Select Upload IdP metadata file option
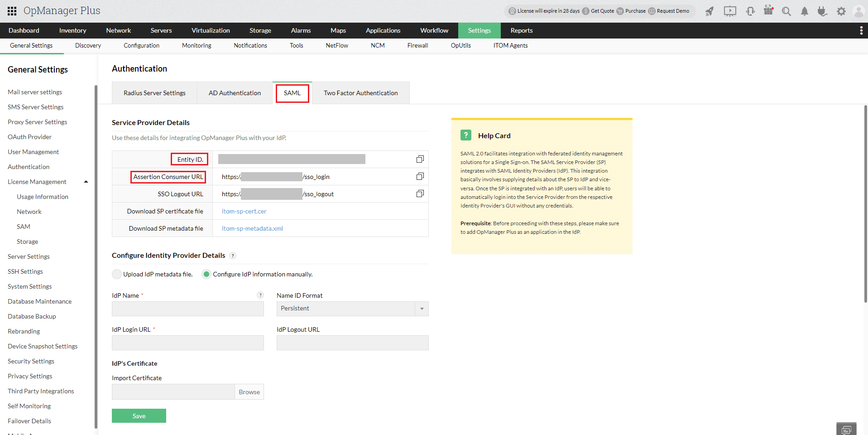The image size is (868, 435). 117,274
